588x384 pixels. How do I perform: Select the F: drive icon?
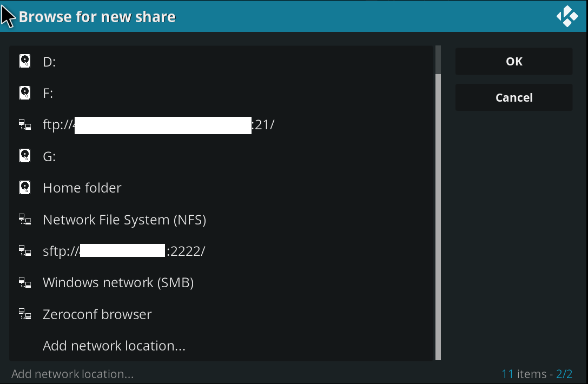tap(25, 92)
